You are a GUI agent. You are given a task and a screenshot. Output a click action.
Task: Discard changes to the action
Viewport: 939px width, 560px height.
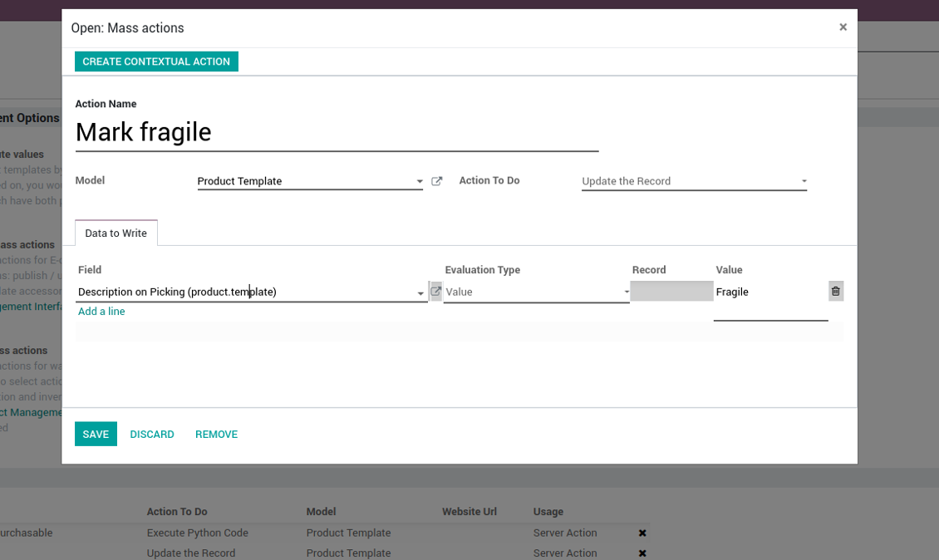pos(152,435)
